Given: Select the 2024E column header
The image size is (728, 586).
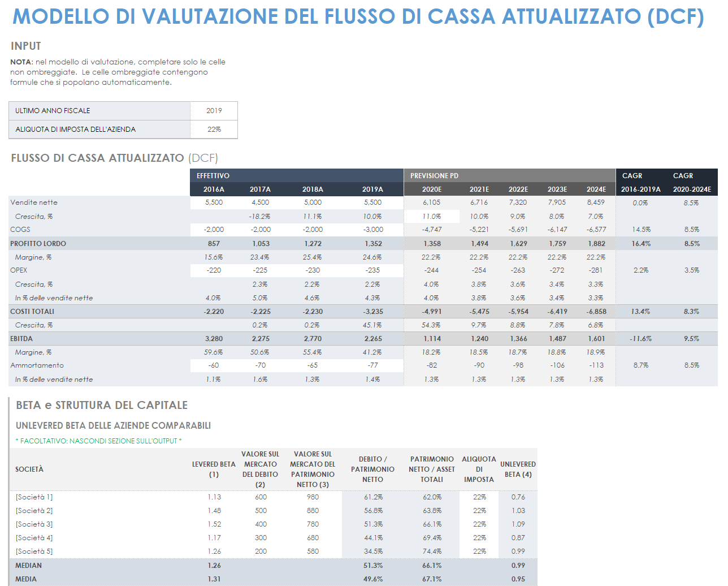Looking at the screenshot, I should pyautogui.click(x=596, y=189).
